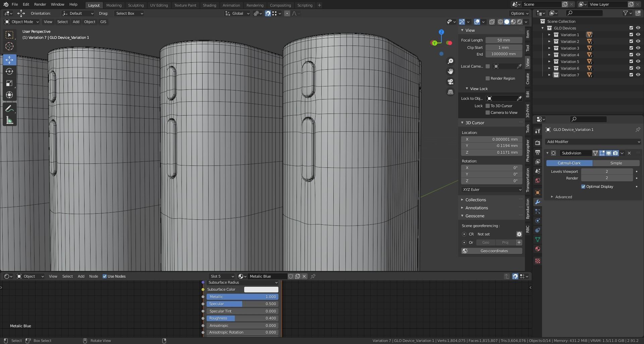Open the GIS viewport menu
This screenshot has height=344, width=644.
tap(103, 22)
